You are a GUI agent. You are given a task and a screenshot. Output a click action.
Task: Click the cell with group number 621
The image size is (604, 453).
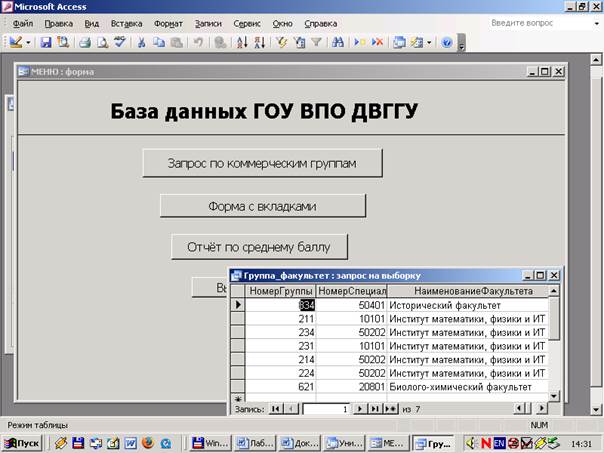pos(281,387)
